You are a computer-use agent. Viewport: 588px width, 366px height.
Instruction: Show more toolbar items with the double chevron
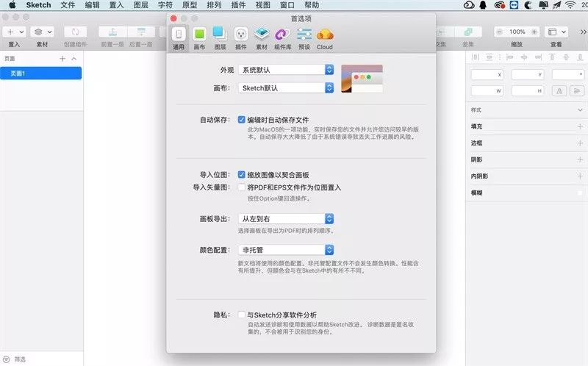tap(583, 32)
